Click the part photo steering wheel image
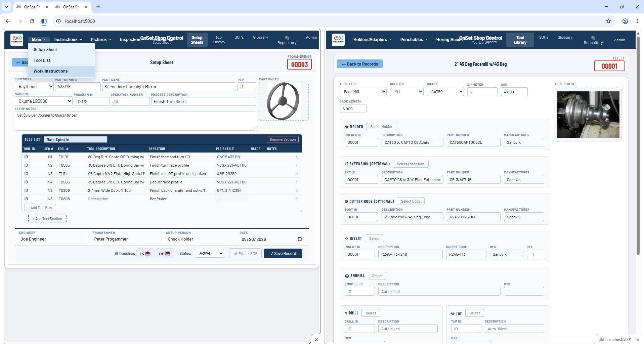This screenshot has height=345, width=644. point(283,101)
